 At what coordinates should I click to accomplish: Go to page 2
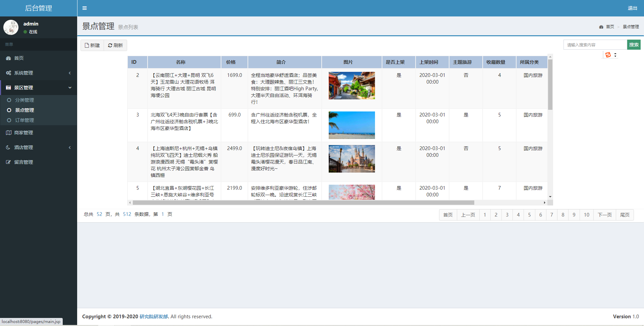click(496, 215)
